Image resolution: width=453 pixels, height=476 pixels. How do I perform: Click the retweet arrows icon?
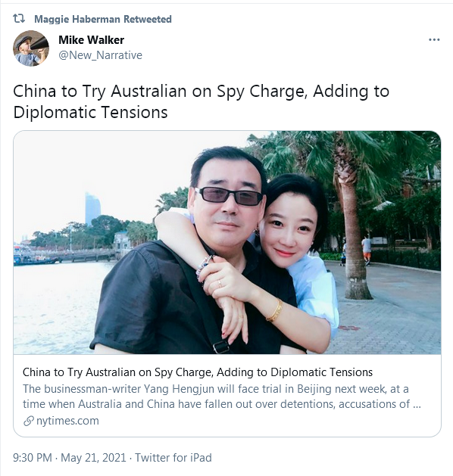point(19,19)
